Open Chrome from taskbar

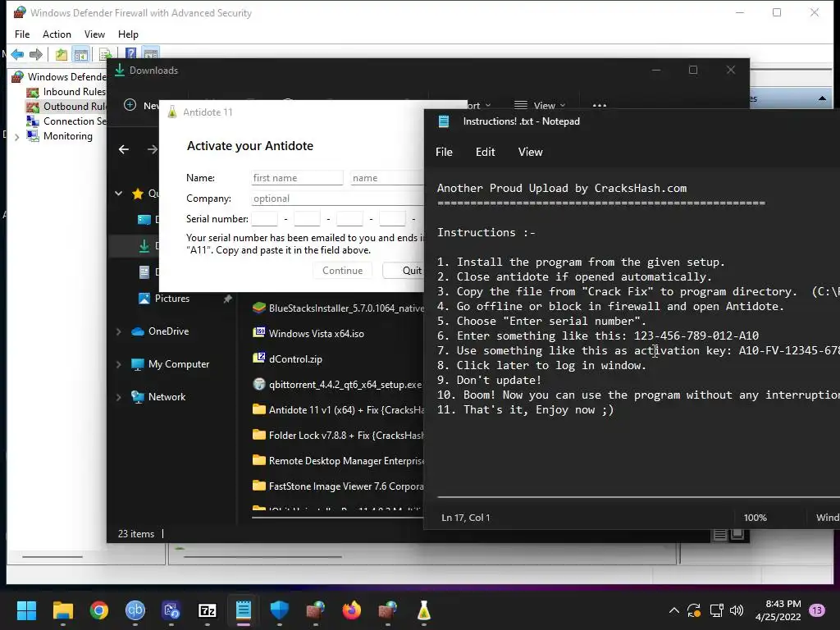click(99, 610)
